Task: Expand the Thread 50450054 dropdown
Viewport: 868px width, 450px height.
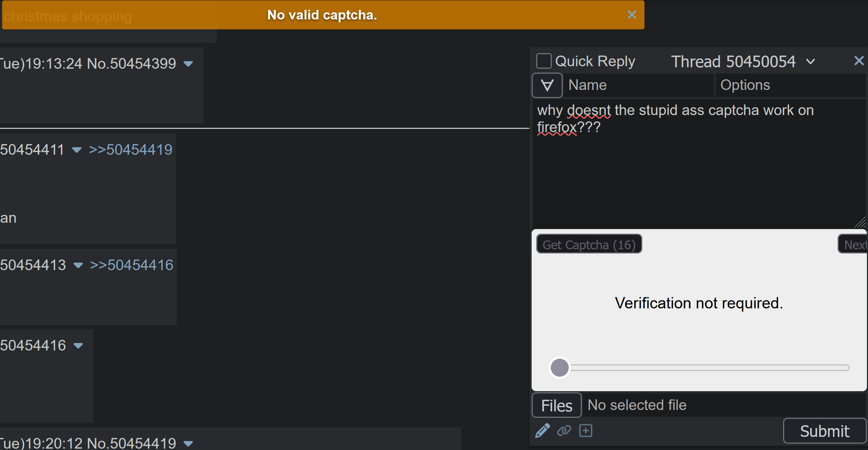Action: pyautogui.click(x=810, y=62)
